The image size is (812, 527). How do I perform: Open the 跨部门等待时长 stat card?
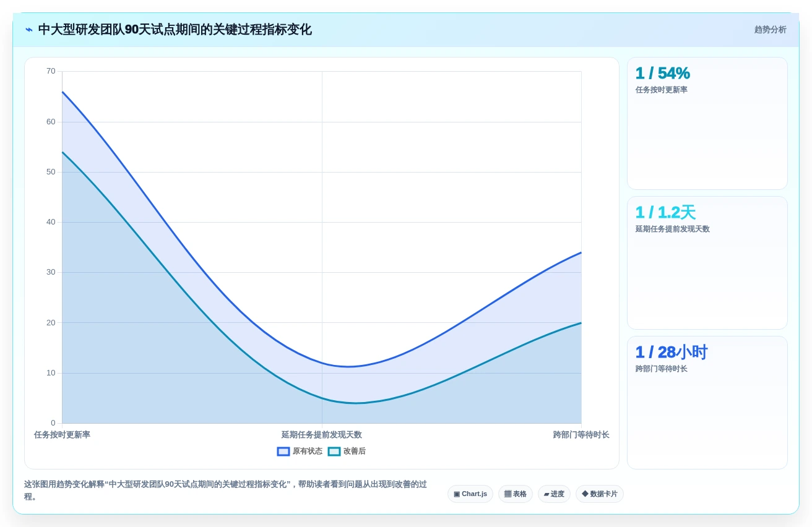click(x=707, y=403)
